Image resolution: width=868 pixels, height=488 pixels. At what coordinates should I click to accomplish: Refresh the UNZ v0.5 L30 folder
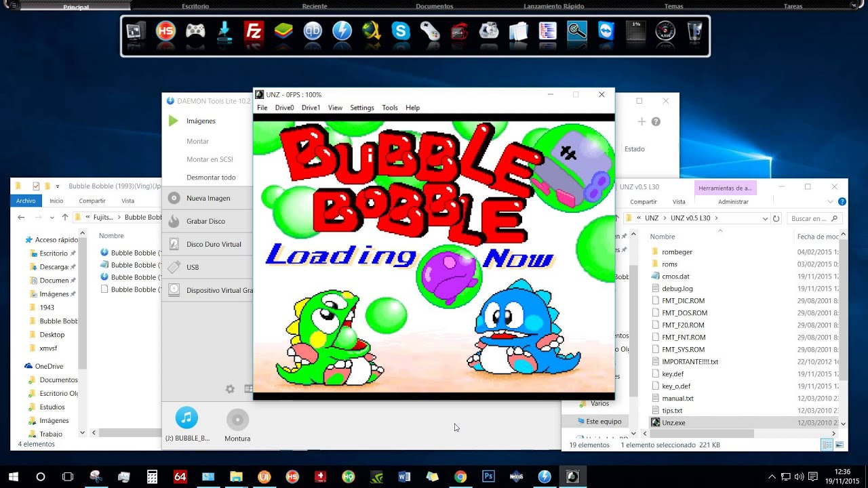click(776, 218)
